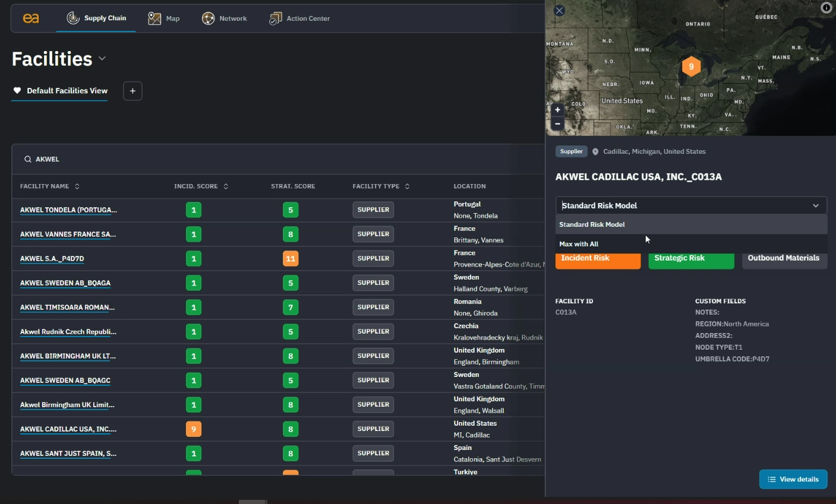Sort by Incid. Score column
Viewport: 836px width, 504px height.
226,186
